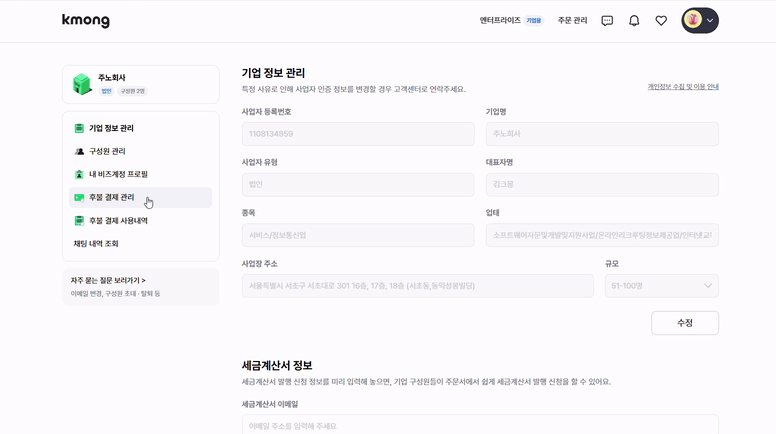Open the 구성원 관리 menu item
Image resolution: width=776 pixels, height=434 pixels.
click(x=141, y=151)
